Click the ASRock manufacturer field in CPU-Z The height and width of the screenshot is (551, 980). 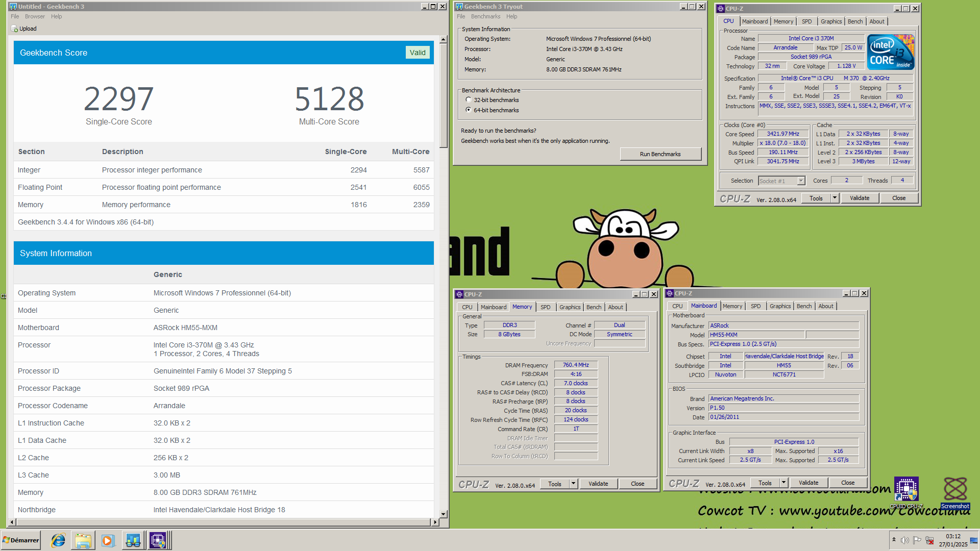pyautogui.click(x=783, y=325)
